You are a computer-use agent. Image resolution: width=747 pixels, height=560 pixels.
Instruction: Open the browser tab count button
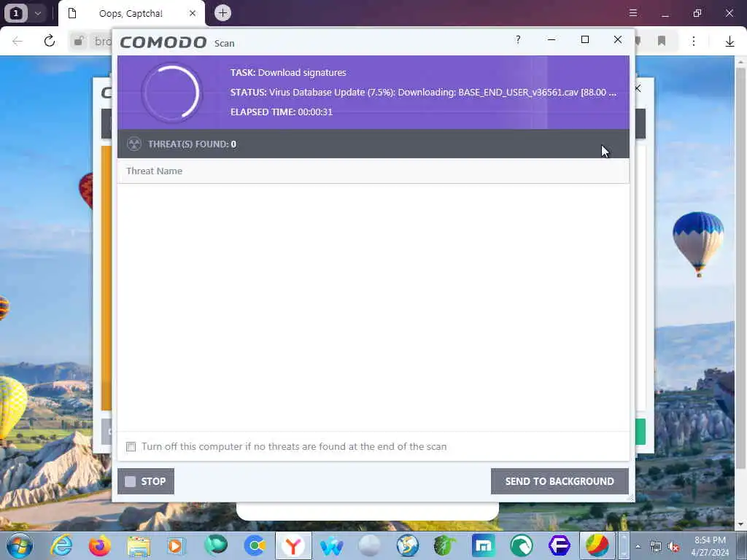[16, 13]
